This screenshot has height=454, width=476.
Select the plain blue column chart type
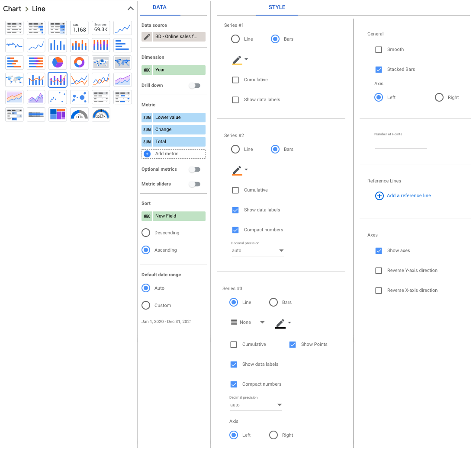[x=58, y=45]
